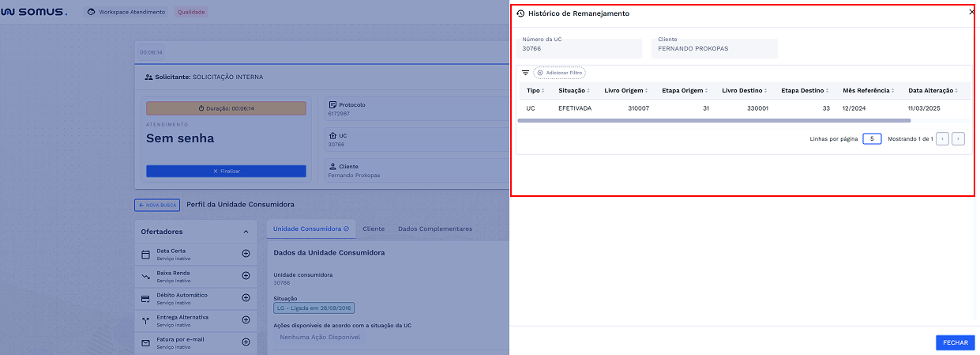
Task: Add Entrega Alternativa service with plus icon
Action: (246, 320)
